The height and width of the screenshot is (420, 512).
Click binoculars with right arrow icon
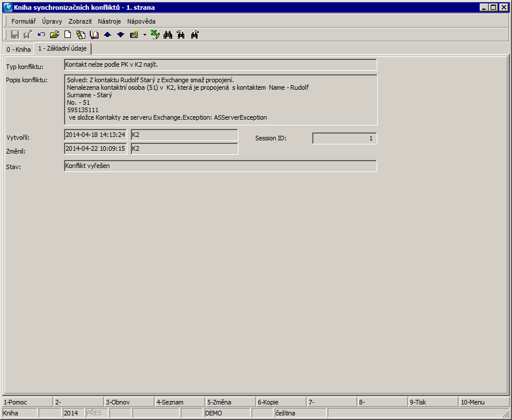click(195, 35)
